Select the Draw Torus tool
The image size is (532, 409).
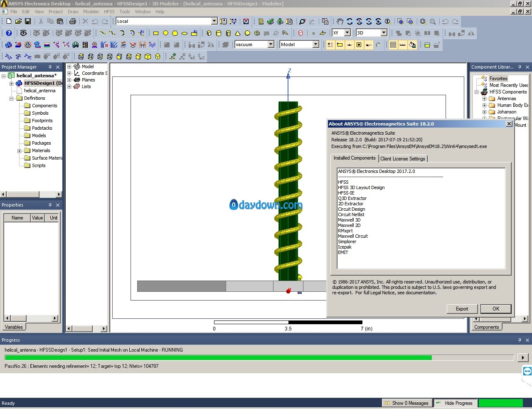coord(257,33)
